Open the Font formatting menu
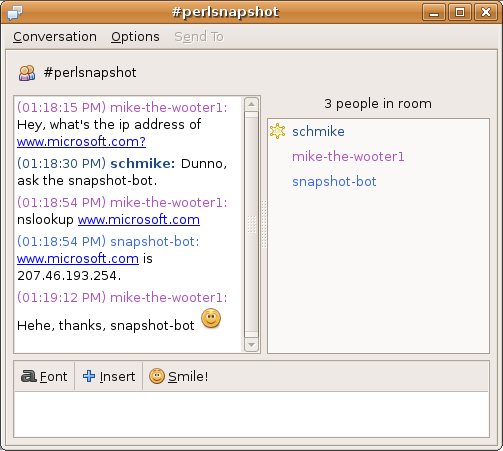 (44, 376)
